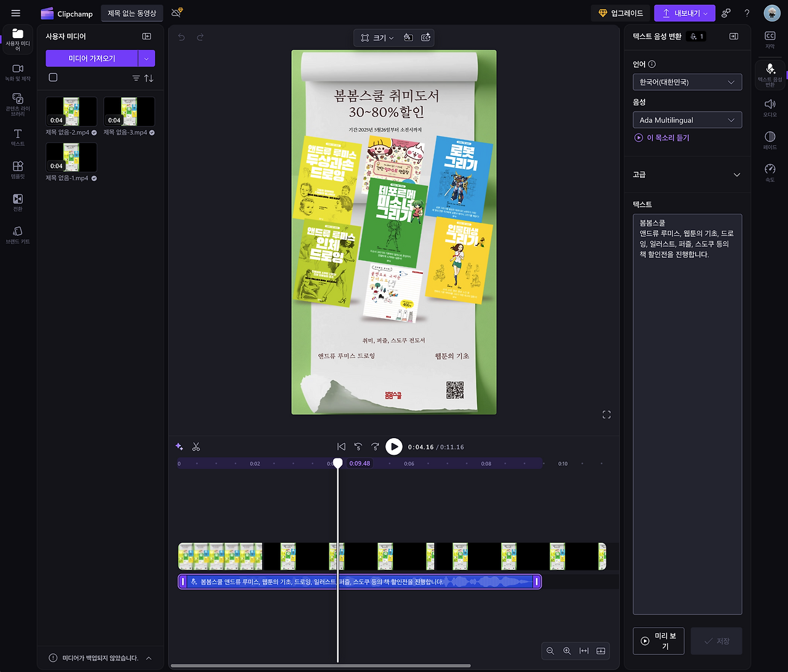788x672 pixels.
Task: Click the rightmost timeline zoom-bar icon
Action: pos(601,650)
